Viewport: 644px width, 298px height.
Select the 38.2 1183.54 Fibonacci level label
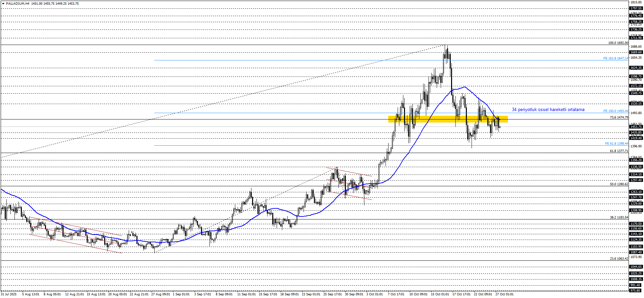coord(619,217)
